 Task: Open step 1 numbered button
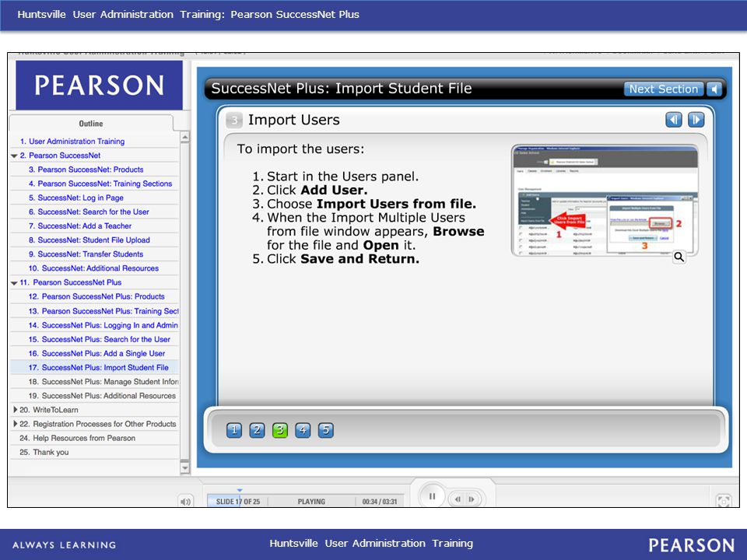click(x=234, y=430)
